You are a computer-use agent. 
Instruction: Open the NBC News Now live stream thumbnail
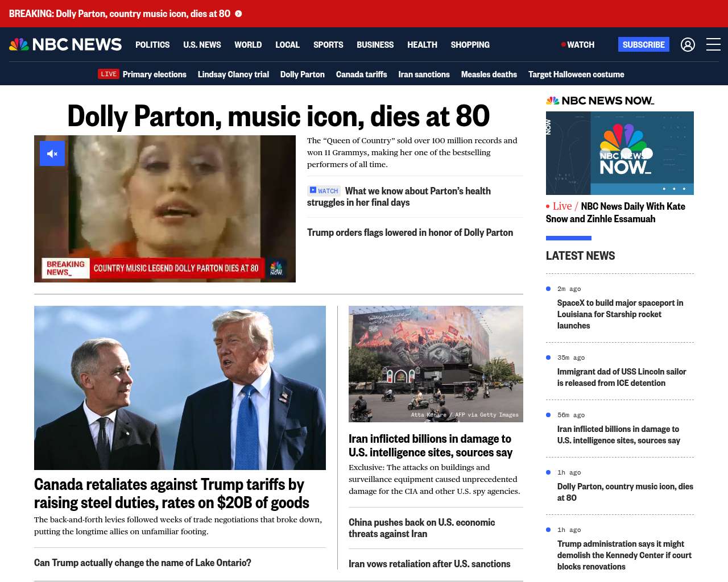tap(620, 153)
